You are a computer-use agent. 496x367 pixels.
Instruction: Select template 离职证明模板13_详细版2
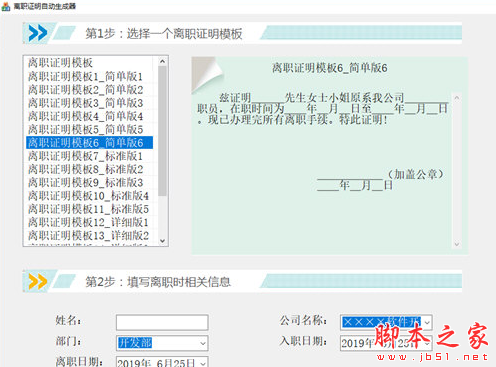coord(89,236)
